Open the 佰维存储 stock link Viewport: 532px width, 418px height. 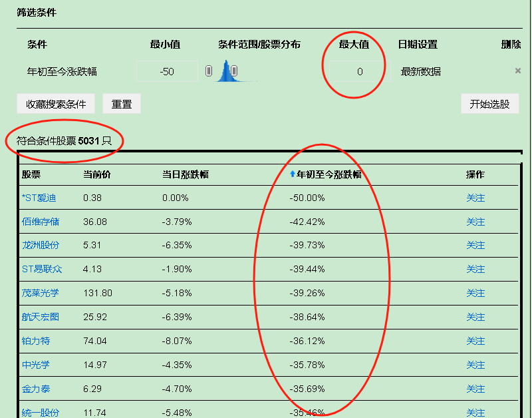(41, 222)
